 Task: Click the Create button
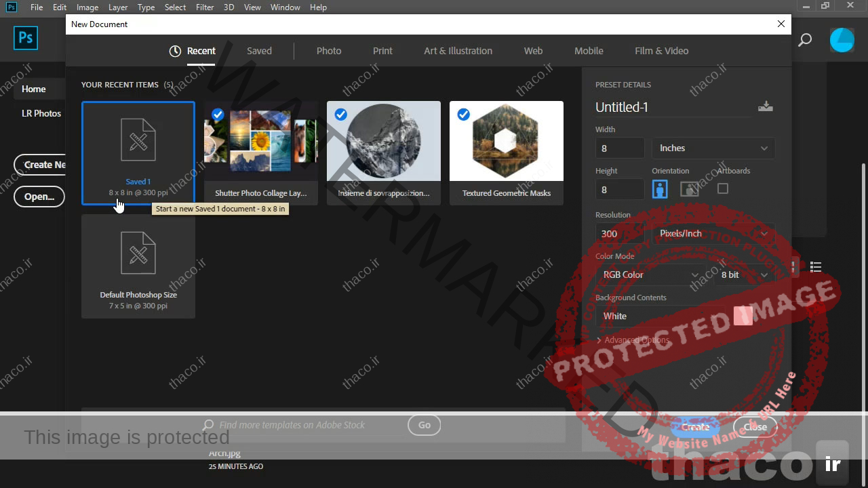[695, 427]
